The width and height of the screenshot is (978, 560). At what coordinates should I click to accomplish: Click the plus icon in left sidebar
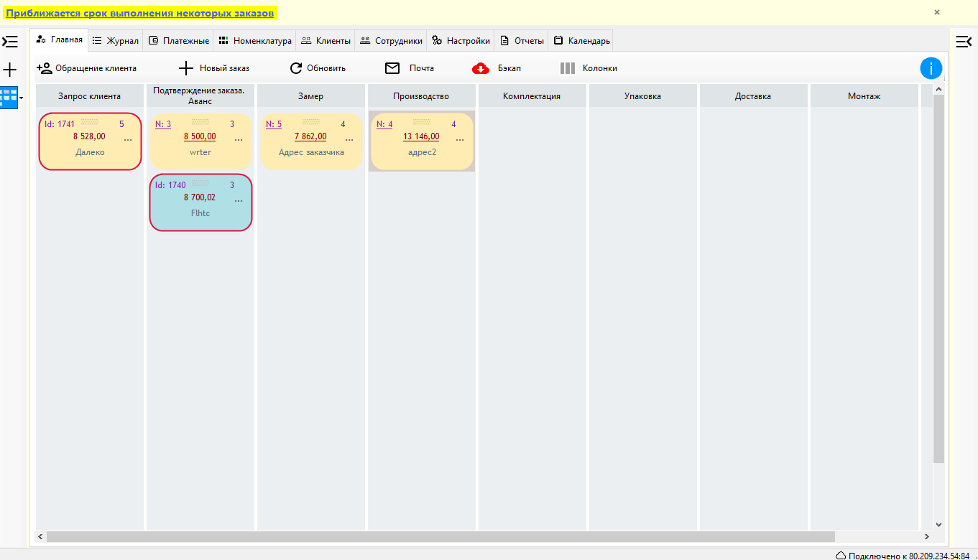click(10, 70)
